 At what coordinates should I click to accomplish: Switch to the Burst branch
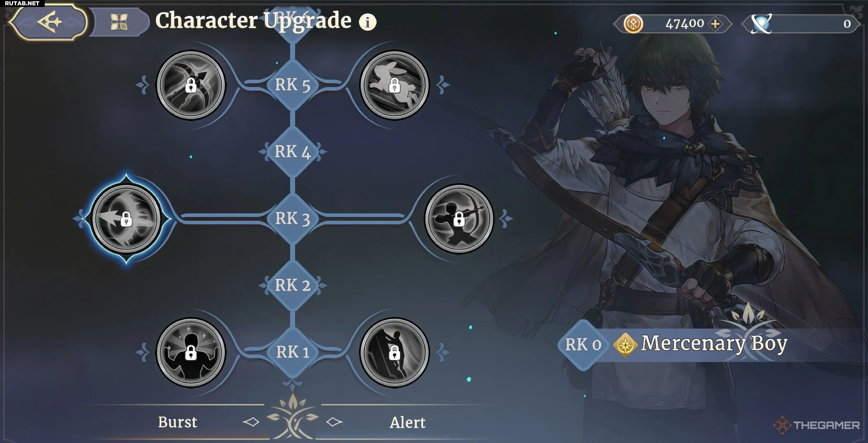(178, 422)
